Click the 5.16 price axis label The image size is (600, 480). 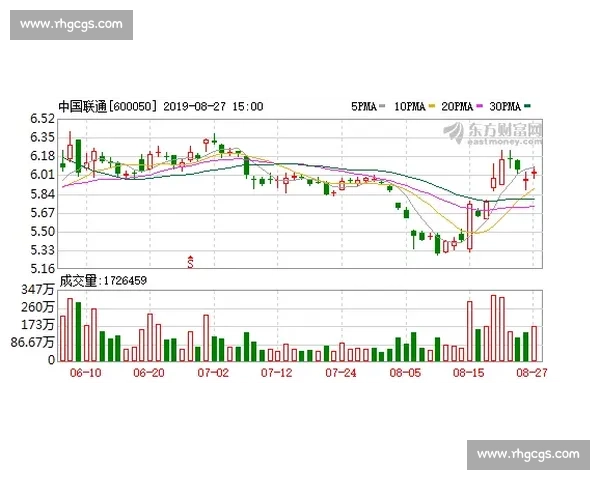pos(42,269)
